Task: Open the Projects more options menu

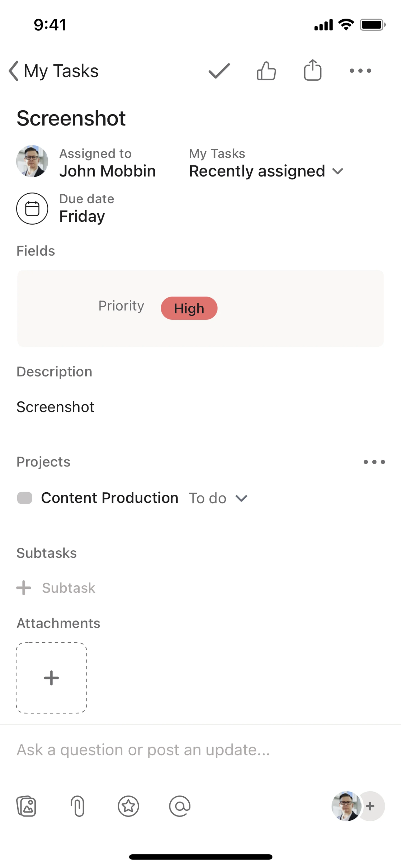Action: (374, 462)
